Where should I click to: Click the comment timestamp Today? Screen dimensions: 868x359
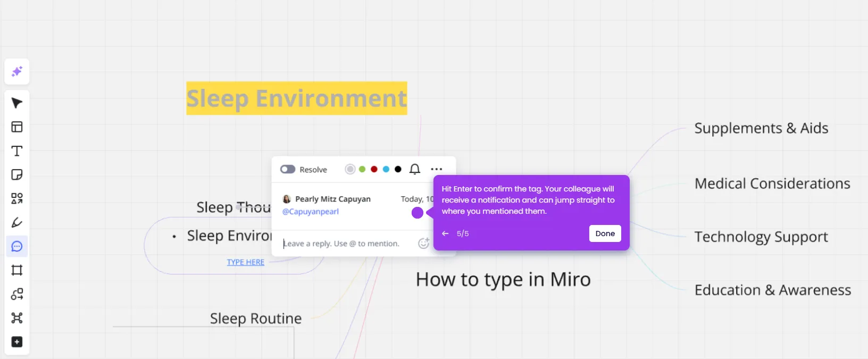pyautogui.click(x=417, y=199)
